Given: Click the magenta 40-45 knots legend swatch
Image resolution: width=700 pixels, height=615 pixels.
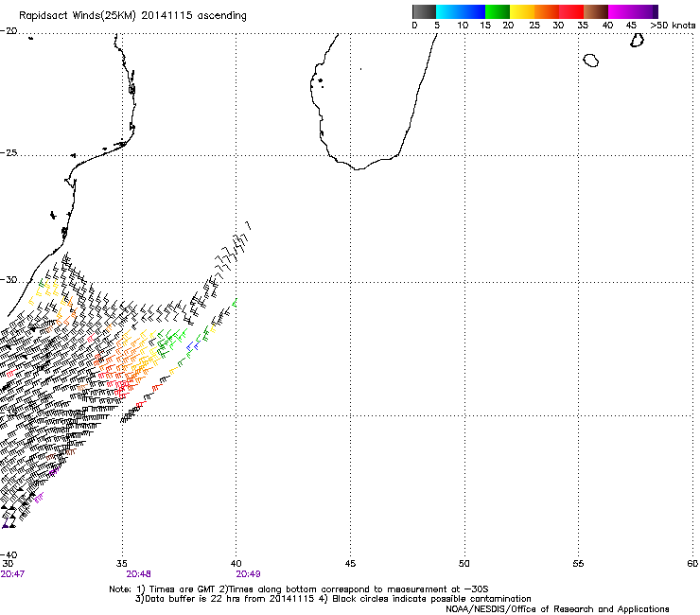Looking at the screenshot, I should point(621,11).
